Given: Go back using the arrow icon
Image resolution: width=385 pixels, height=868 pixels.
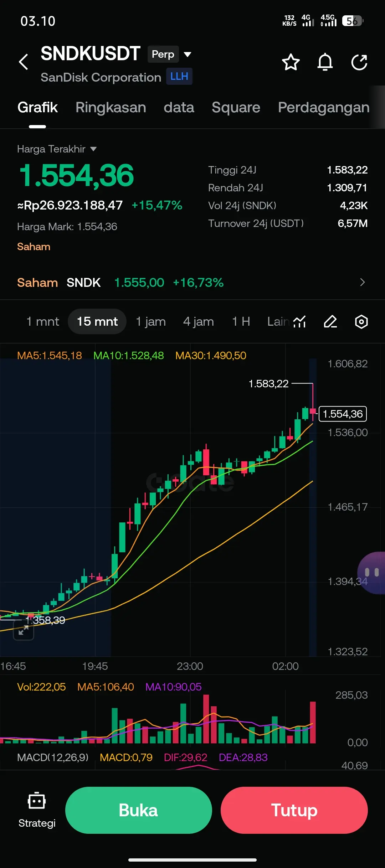Looking at the screenshot, I should click(x=24, y=62).
